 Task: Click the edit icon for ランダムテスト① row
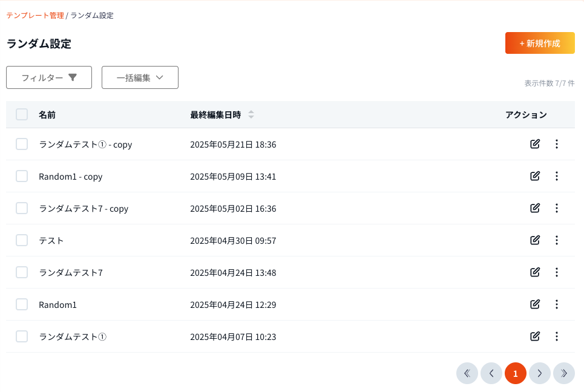534,336
